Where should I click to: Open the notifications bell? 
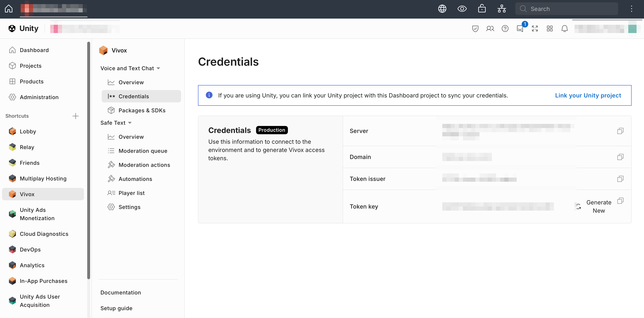tap(565, 28)
